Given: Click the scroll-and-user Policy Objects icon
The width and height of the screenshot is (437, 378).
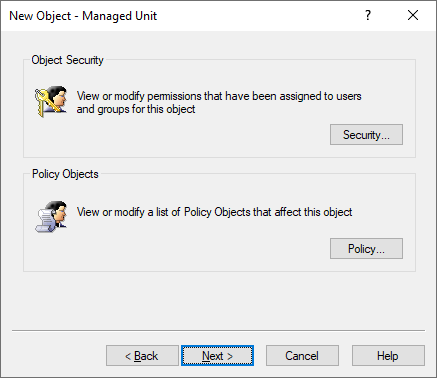Looking at the screenshot, I should pos(51,216).
